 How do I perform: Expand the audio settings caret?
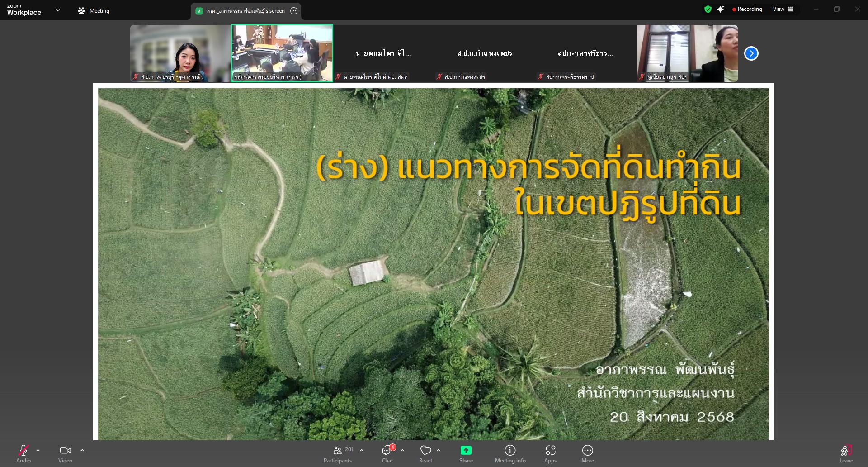(38, 450)
